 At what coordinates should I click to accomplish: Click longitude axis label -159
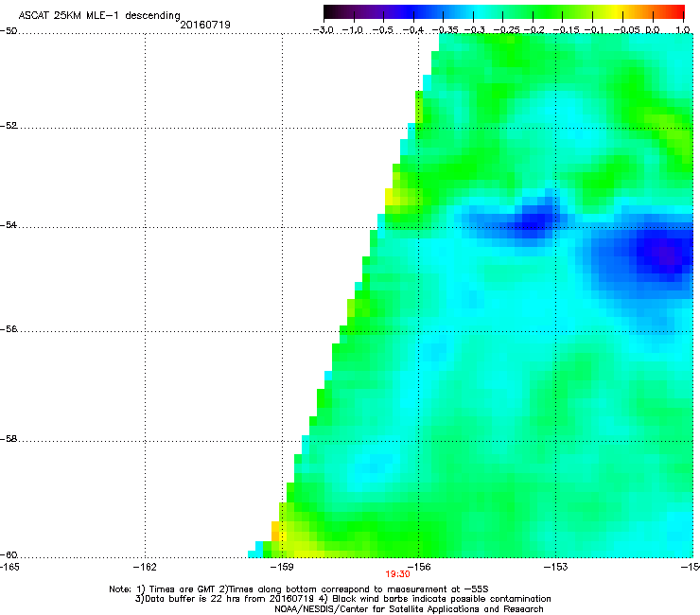(282, 567)
